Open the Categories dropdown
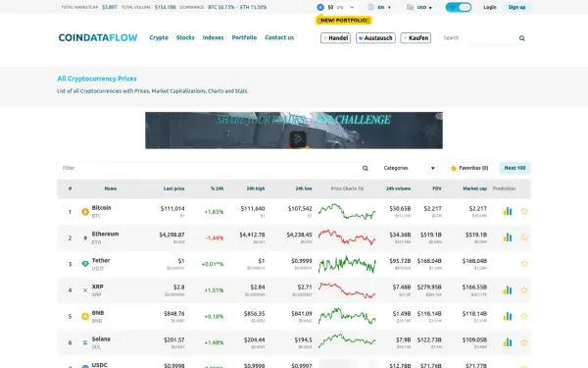Image resolution: width=588 pixels, height=368 pixels. pyautogui.click(x=410, y=168)
